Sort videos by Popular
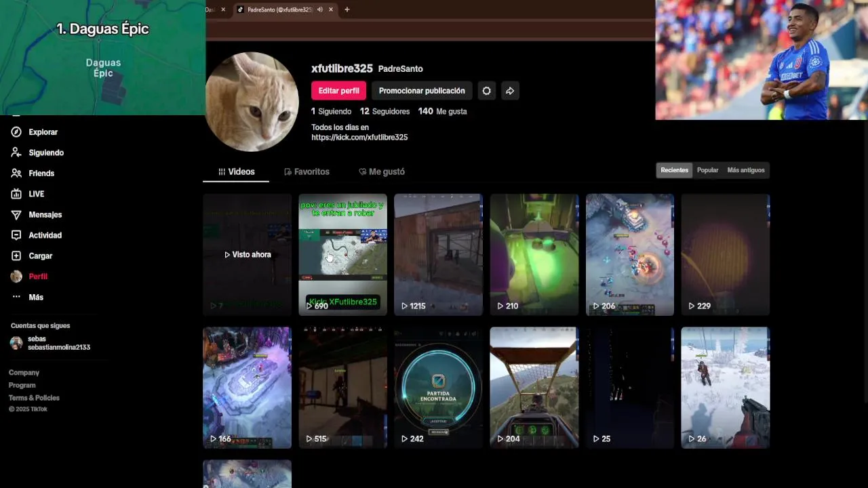The image size is (868, 488). (x=707, y=170)
